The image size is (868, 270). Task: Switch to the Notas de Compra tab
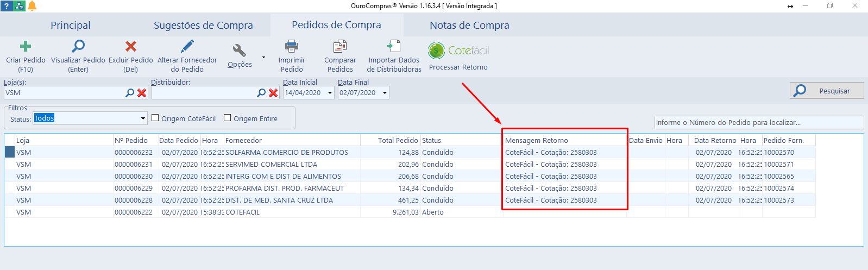469,26
